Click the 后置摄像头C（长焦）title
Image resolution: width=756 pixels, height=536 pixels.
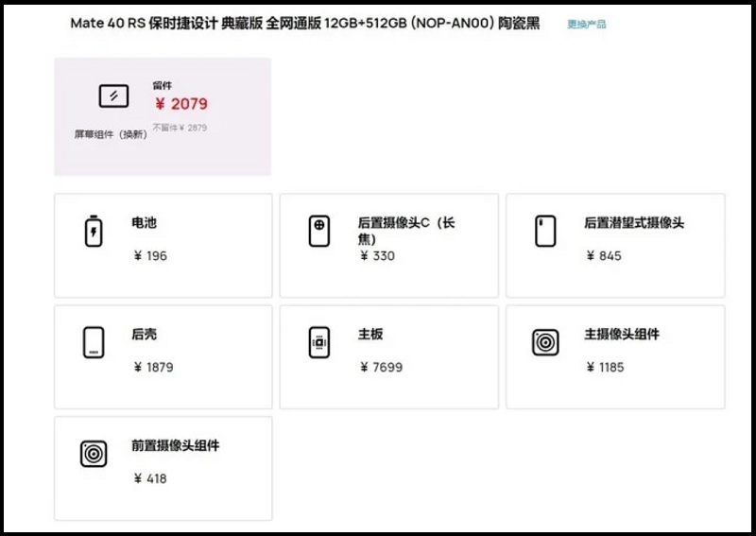(x=406, y=231)
